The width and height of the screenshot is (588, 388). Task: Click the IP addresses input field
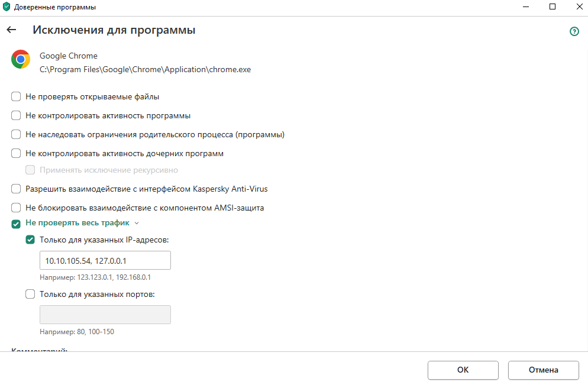click(105, 260)
